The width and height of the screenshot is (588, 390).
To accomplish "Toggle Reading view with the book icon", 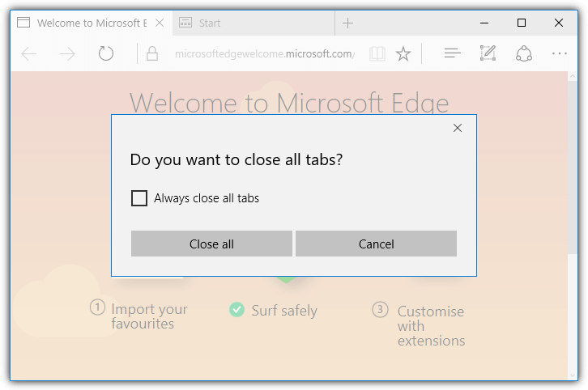I will 377,54.
